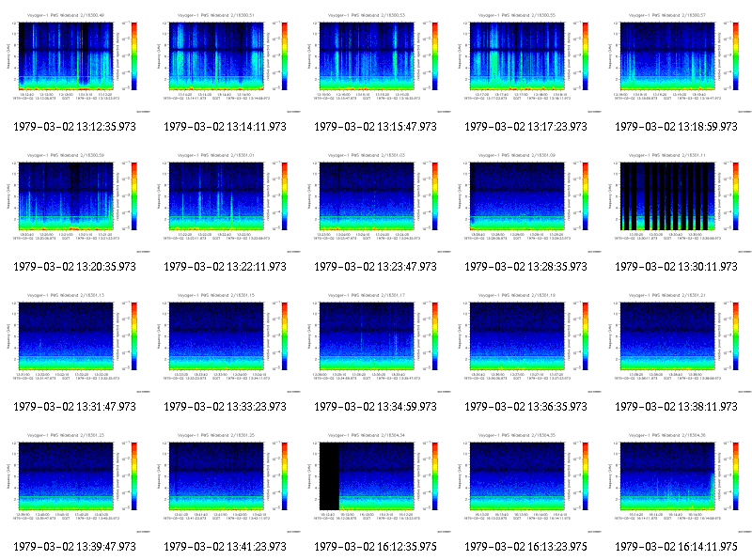Open the spectrogram thumbnail for 13:18:59.973
Image resolution: width=752 pixels, height=560 pixels.
[677, 62]
